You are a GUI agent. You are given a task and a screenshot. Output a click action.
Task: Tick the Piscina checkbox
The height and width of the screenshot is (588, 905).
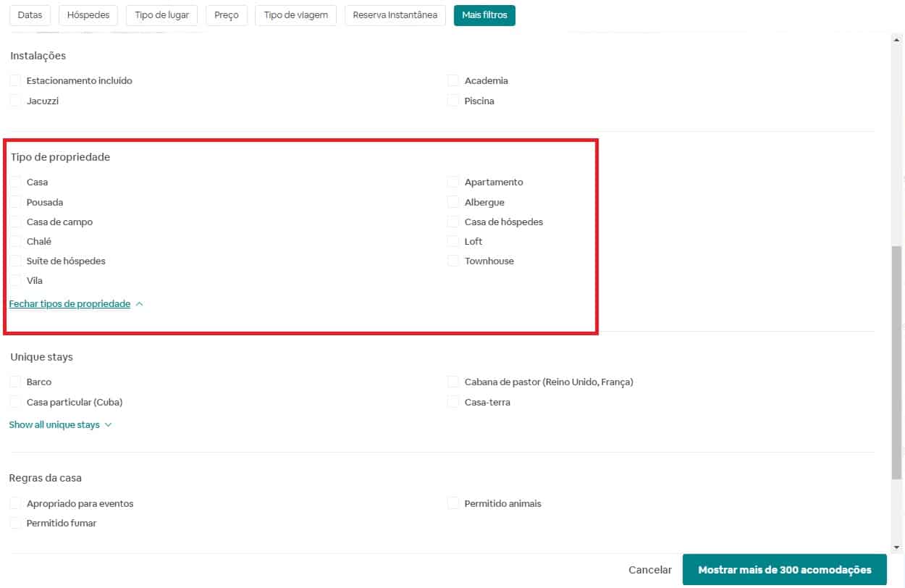pos(453,101)
